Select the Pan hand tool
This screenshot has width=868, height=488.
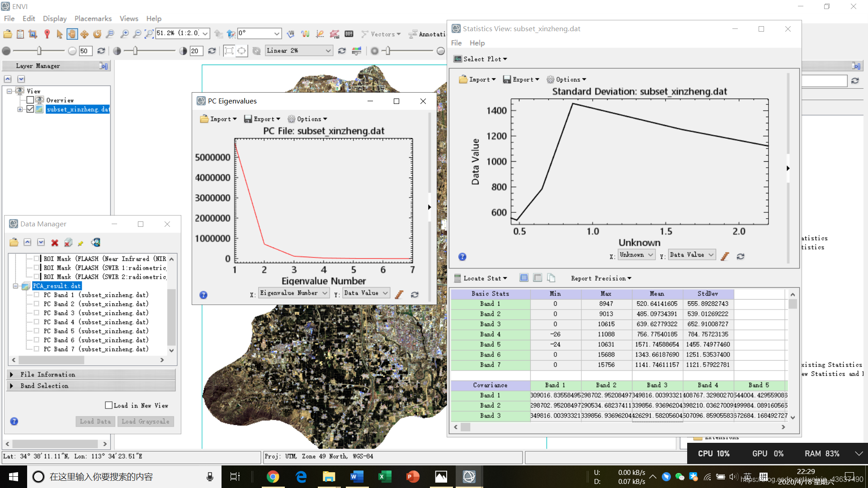click(72, 34)
